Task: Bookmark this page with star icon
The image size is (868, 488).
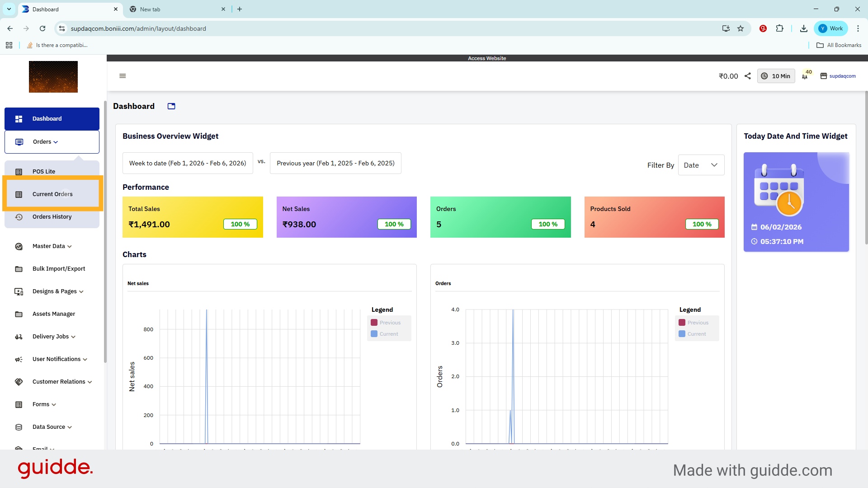Action: (x=741, y=28)
